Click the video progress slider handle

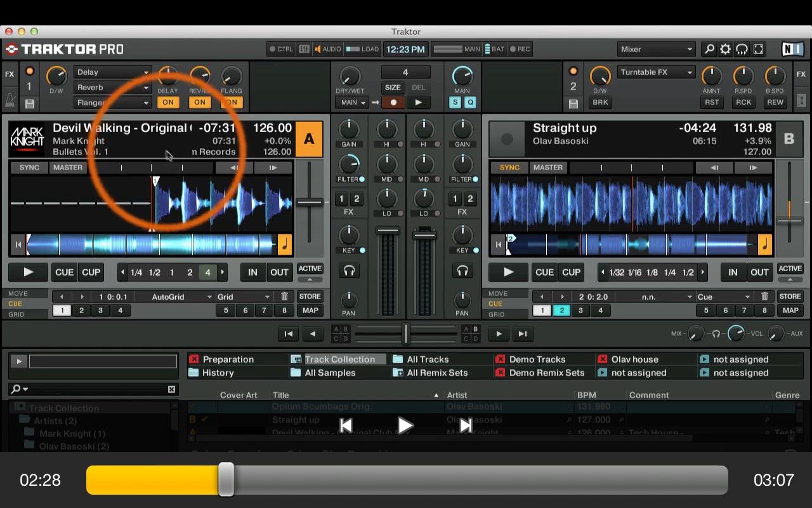[226, 479]
